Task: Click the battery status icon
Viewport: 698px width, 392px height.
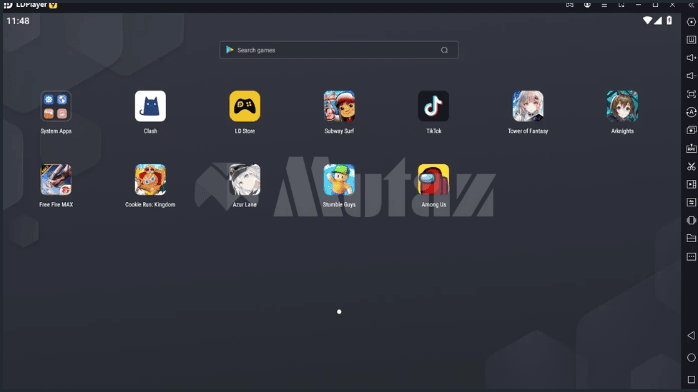Action: (669, 20)
